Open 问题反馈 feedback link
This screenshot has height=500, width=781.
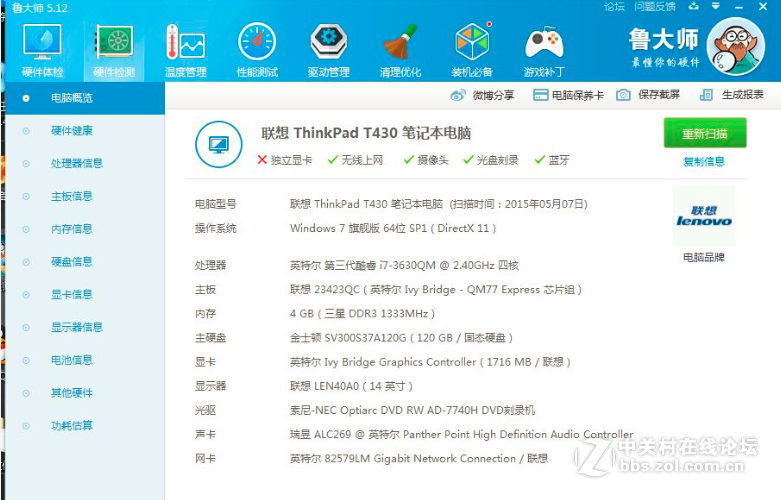(654, 6)
